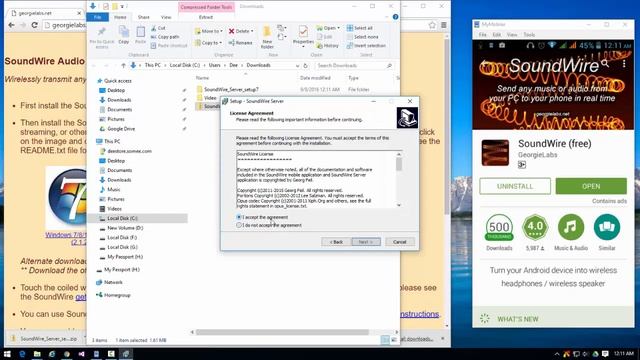
Task: Click the back arrow in the phone app
Action: pyautogui.click(x=484, y=64)
